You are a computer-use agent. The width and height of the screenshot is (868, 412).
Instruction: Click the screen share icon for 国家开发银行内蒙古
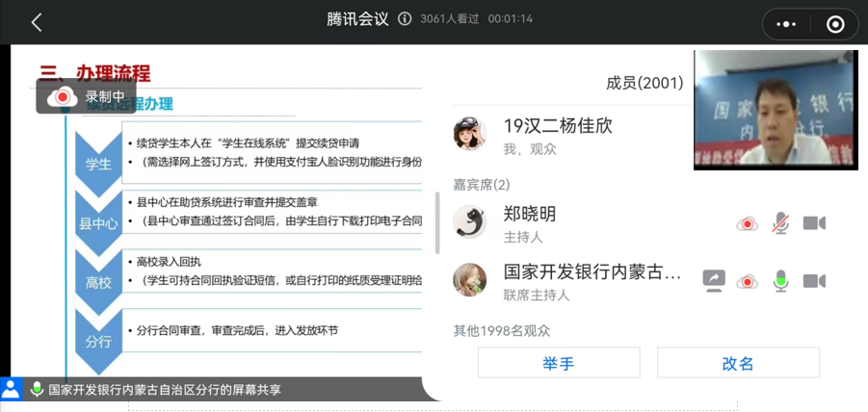(714, 281)
